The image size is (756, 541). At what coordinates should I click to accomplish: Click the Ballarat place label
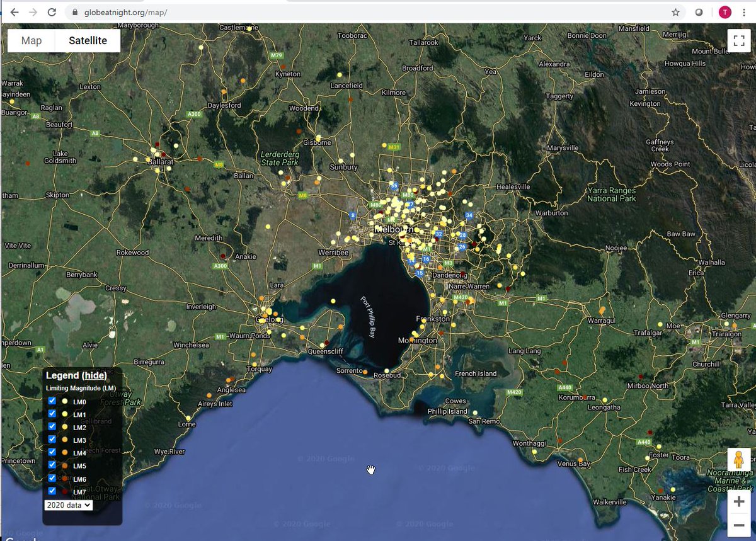point(160,161)
